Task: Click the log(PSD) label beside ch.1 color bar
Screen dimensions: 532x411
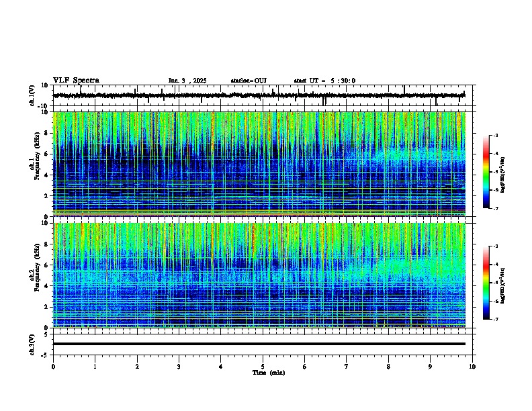Action: click(x=503, y=175)
